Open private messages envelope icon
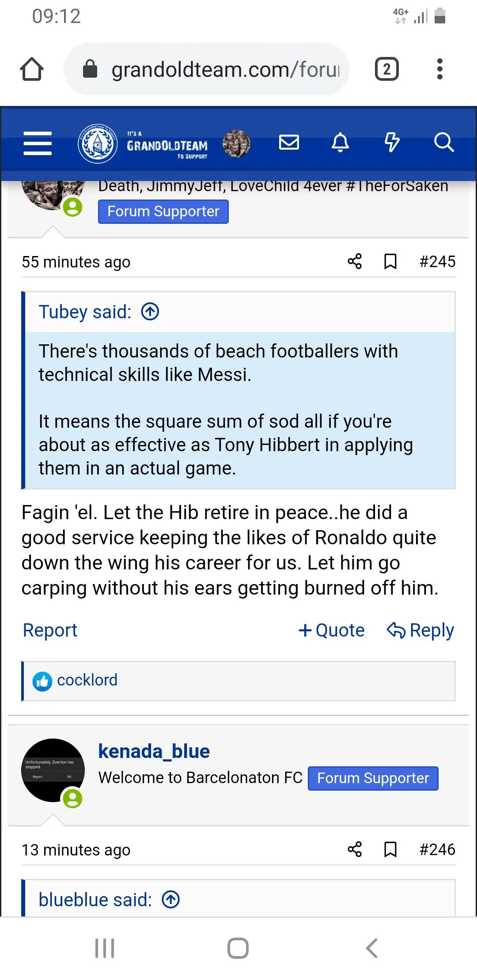Viewport: 477px width, 980px height. (x=289, y=143)
